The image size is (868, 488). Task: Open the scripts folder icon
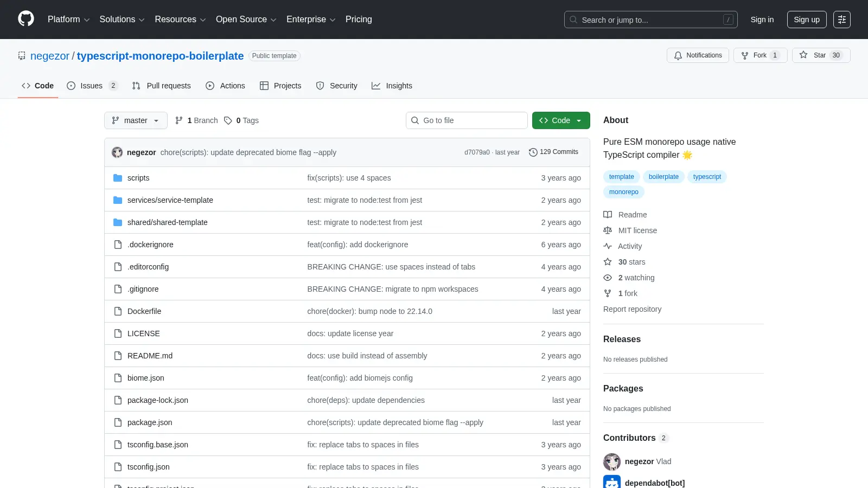click(118, 178)
